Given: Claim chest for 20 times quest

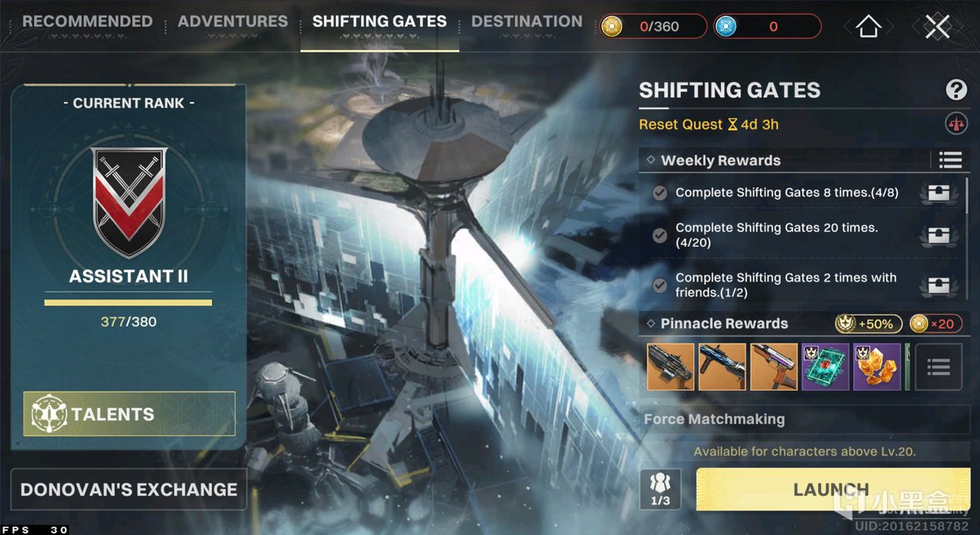Looking at the screenshot, I should [938, 235].
